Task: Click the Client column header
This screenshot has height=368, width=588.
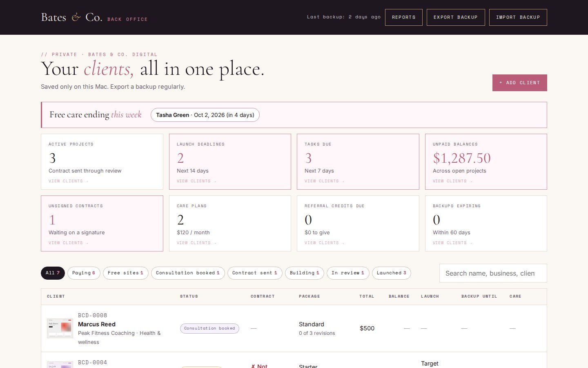Action: [56, 296]
